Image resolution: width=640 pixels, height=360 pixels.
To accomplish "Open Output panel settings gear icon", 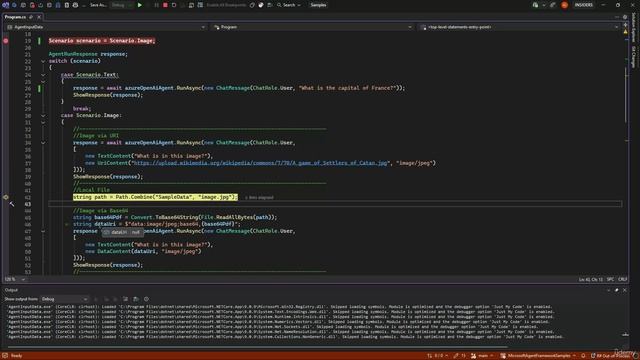I will [146, 299].
